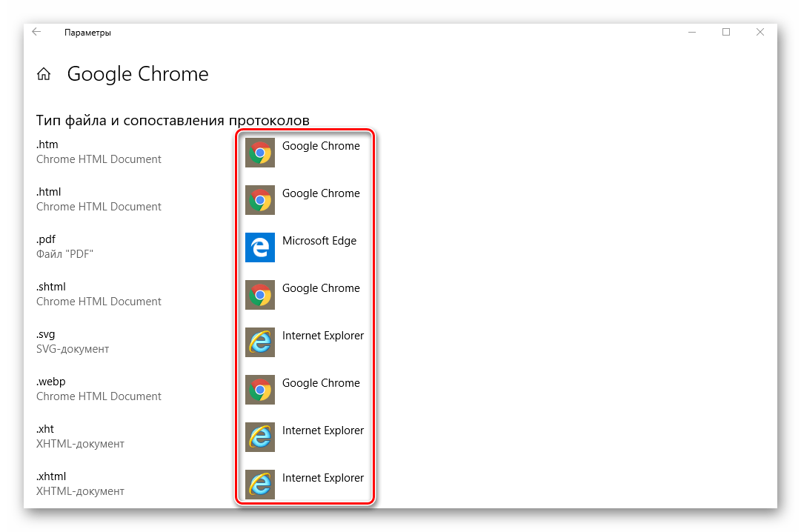Select the .shtml file extension text
This screenshot has height=532, width=801.
[x=51, y=287]
